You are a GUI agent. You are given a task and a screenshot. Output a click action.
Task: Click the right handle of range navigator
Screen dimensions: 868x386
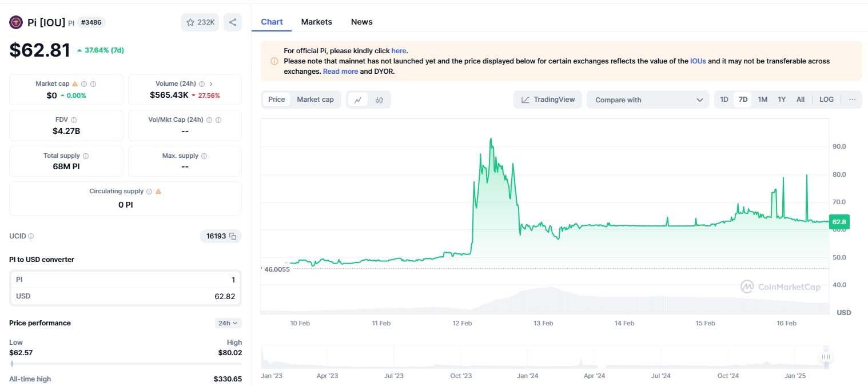[825, 357]
